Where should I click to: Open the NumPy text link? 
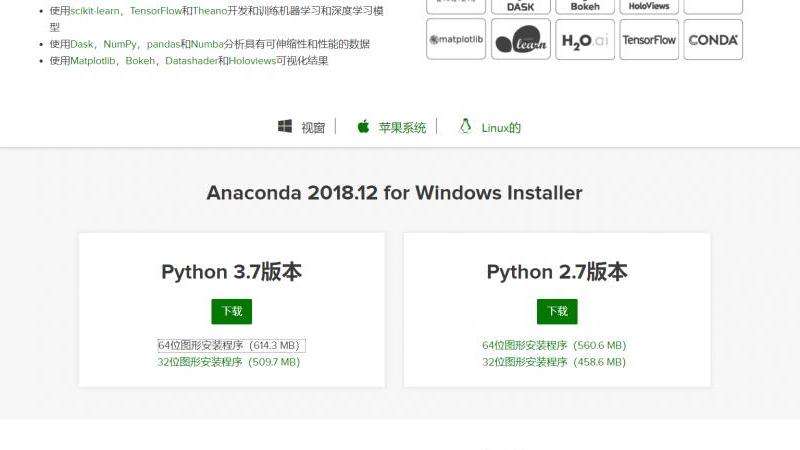(x=120, y=44)
